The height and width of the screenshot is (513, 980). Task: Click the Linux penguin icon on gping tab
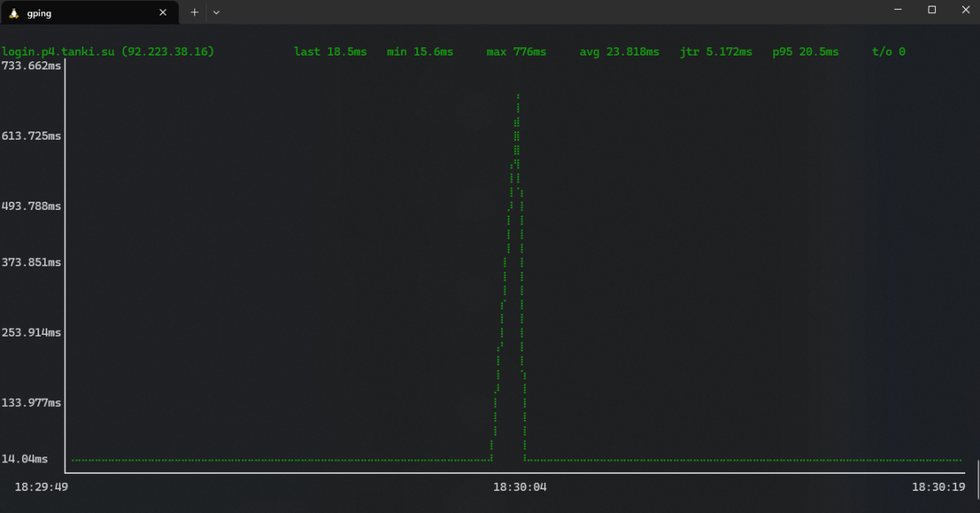click(x=14, y=12)
